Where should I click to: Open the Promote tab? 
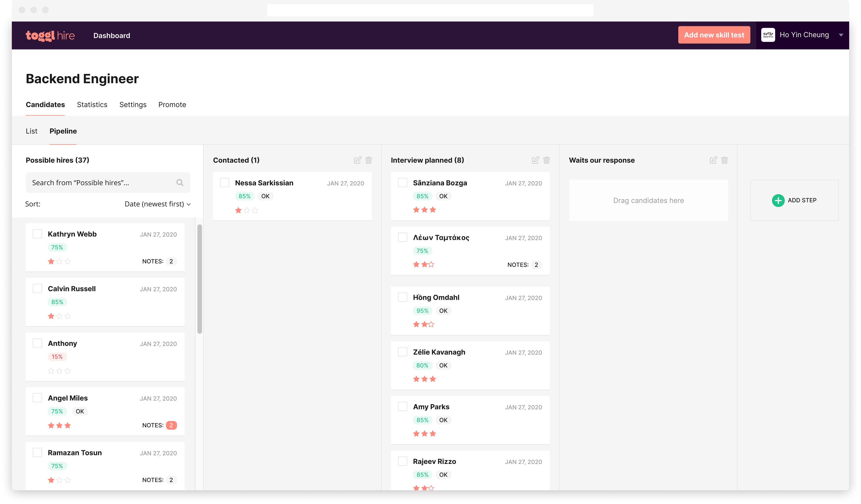pos(172,105)
